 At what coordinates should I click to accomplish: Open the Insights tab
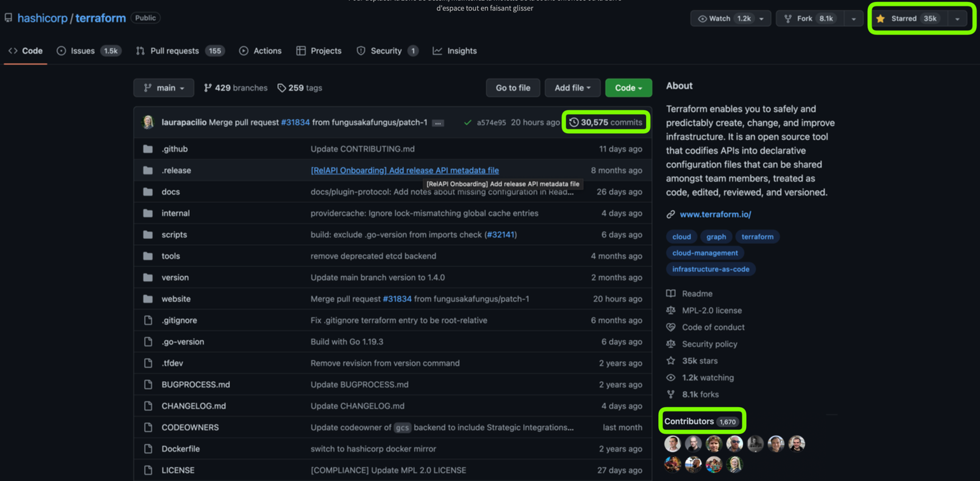tap(455, 51)
